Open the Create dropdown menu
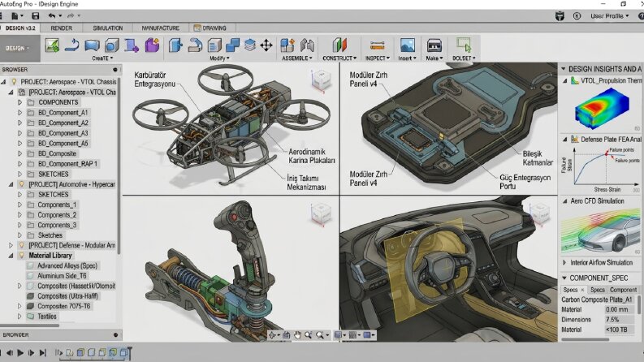 (102, 58)
